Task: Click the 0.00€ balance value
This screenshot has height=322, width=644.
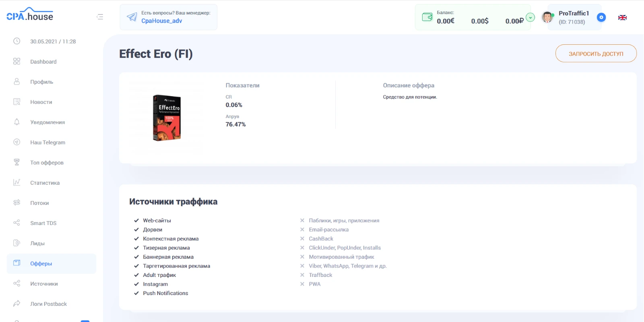Action: pos(446,21)
